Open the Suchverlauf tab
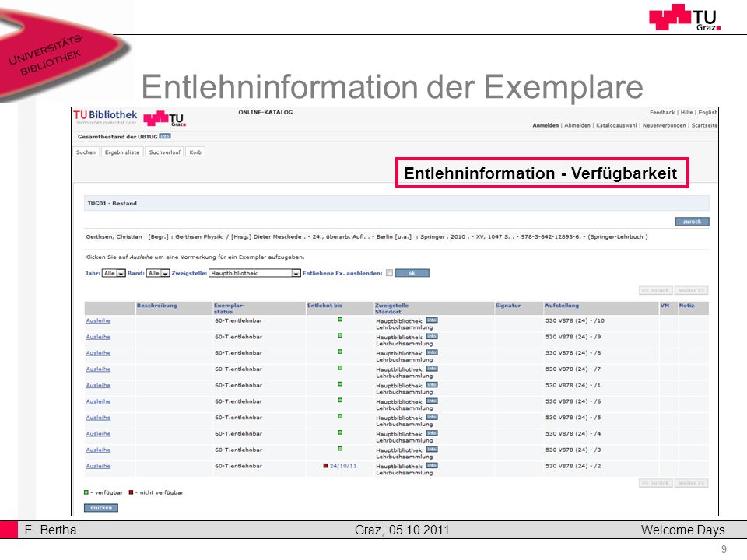The height and width of the screenshot is (560, 747). (x=164, y=152)
